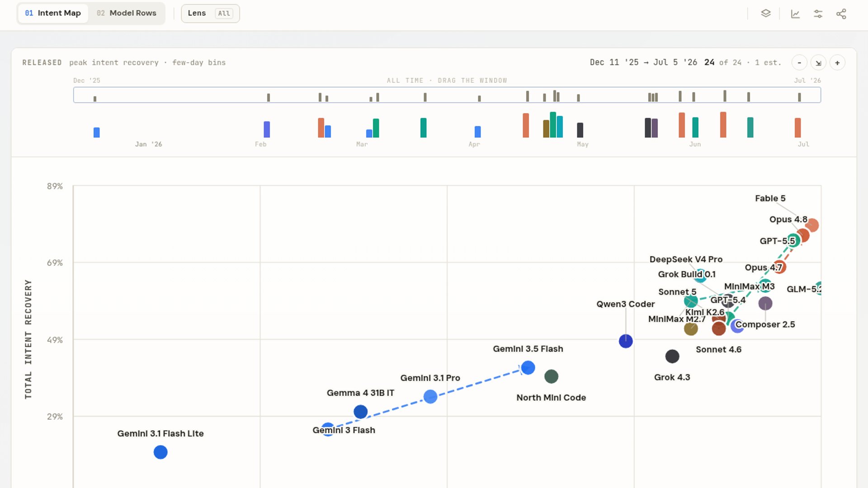Click the time window range slider frame
This screenshot has width=868, height=488.
447,95
